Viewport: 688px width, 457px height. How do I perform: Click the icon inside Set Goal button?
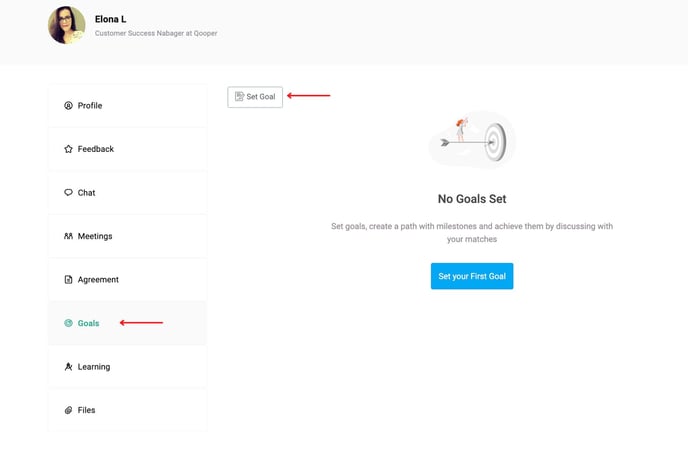tap(239, 97)
